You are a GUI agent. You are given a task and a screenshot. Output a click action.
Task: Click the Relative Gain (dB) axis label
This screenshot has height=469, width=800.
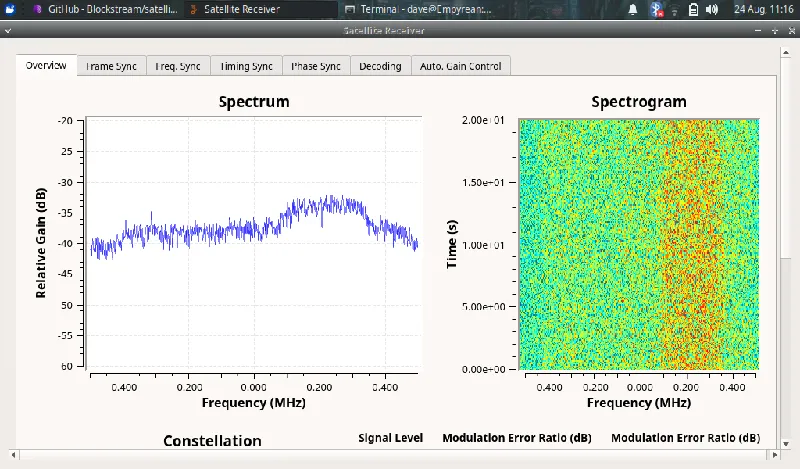point(41,243)
